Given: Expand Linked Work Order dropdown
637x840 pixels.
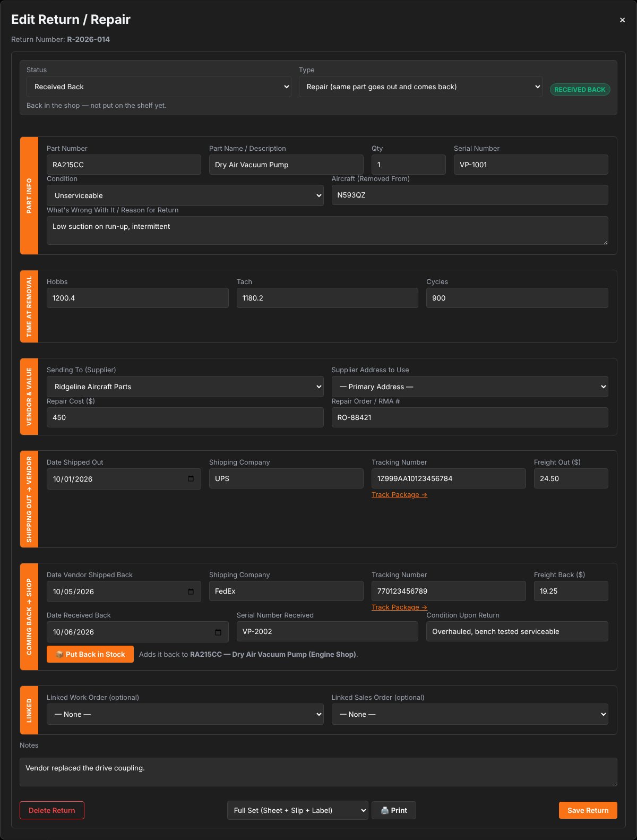Looking at the screenshot, I should pyautogui.click(x=185, y=714).
